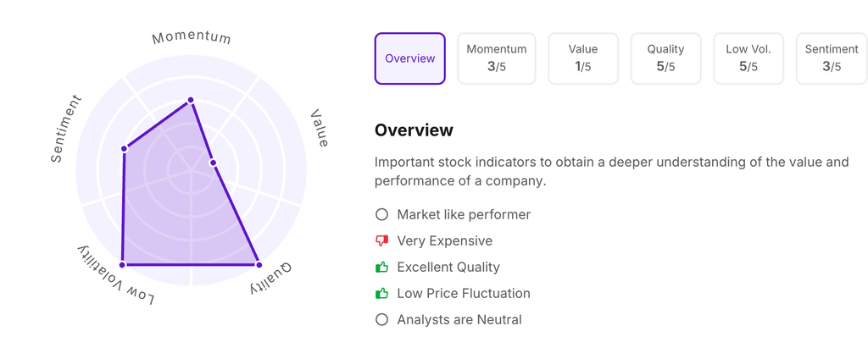Click the Quality data point on radar chart

pos(259,265)
